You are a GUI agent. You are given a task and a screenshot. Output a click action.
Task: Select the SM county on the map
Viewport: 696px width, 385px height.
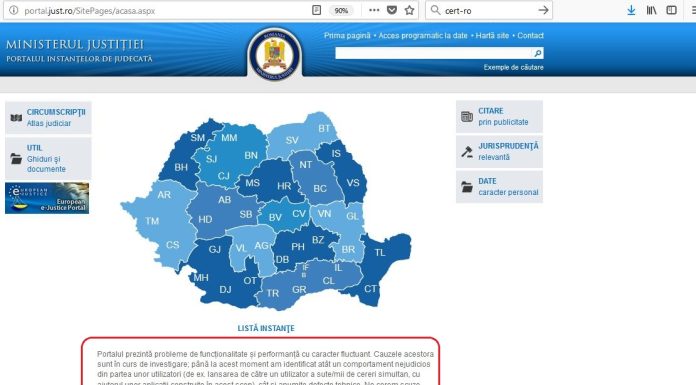198,138
